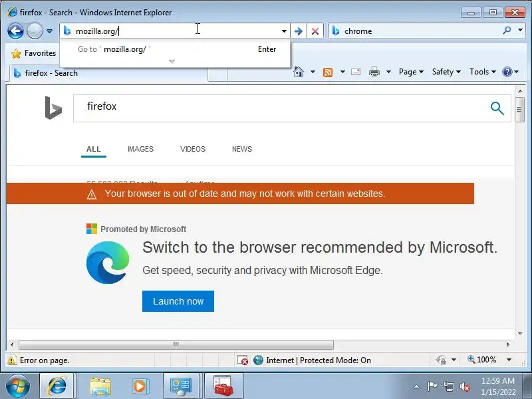Click the vertical scrollbar down arrow
Viewport: 532px width, 399px height.
520,334
